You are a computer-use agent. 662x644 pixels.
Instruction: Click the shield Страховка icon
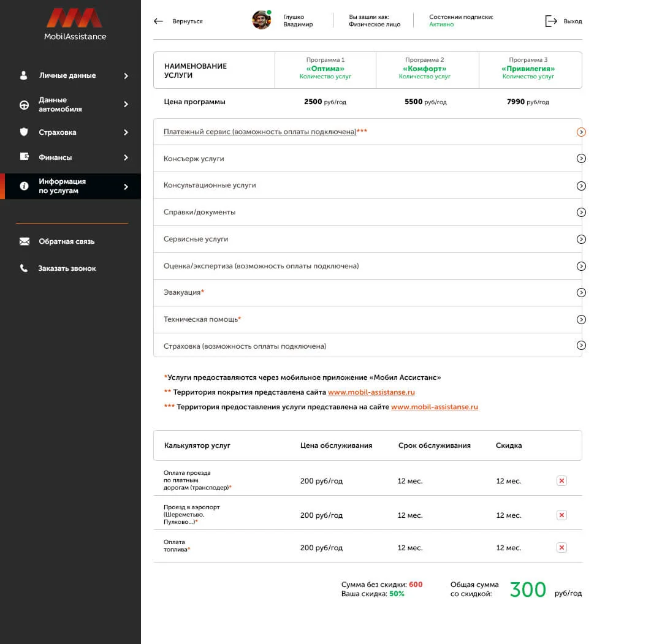[24, 132]
